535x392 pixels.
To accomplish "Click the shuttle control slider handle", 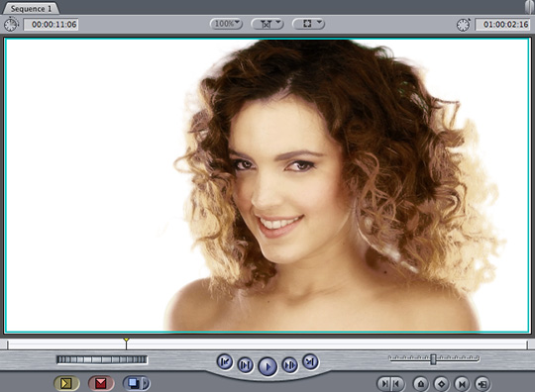I will 433,359.
